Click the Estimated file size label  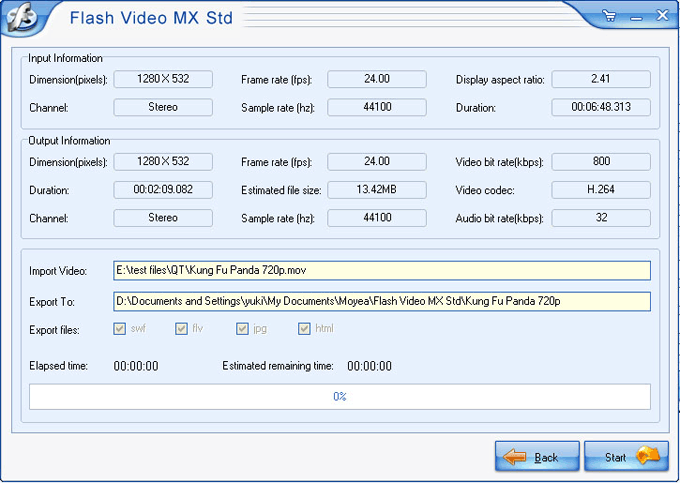click(281, 190)
